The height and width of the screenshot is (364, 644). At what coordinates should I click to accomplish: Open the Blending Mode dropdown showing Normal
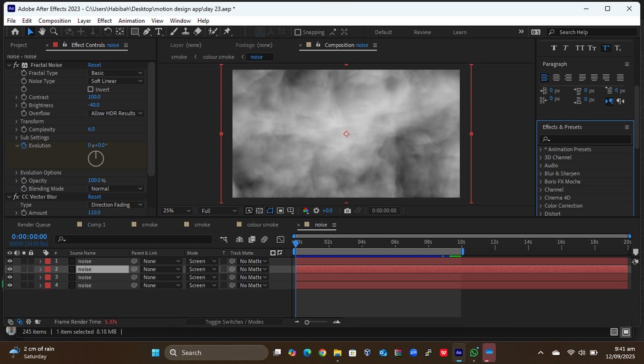pos(116,189)
